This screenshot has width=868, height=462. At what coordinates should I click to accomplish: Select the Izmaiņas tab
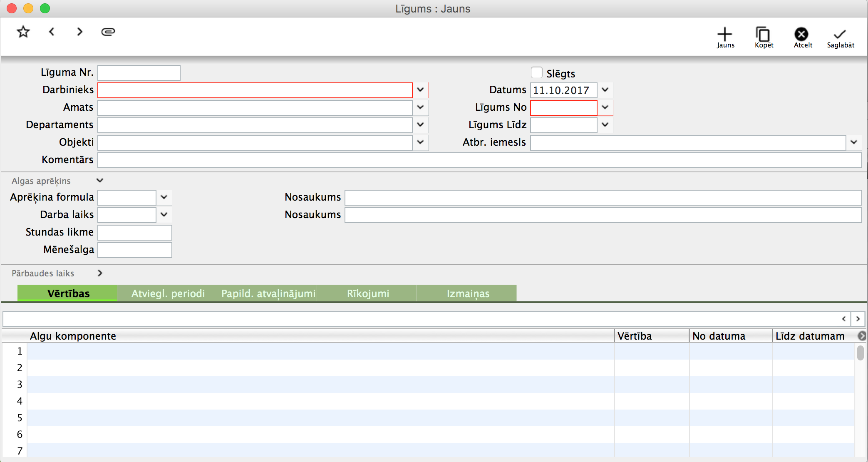(x=468, y=293)
